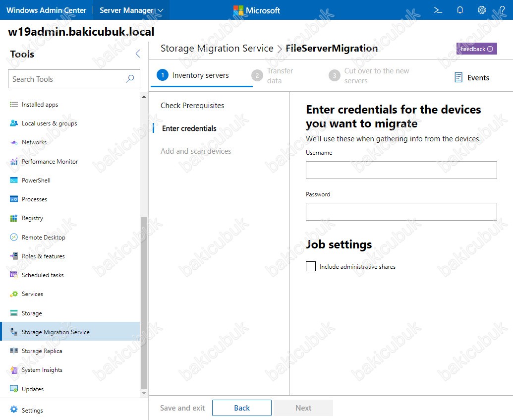The height and width of the screenshot is (420, 513).
Task: Open the Server Manager dropdown
Action: [131, 10]
